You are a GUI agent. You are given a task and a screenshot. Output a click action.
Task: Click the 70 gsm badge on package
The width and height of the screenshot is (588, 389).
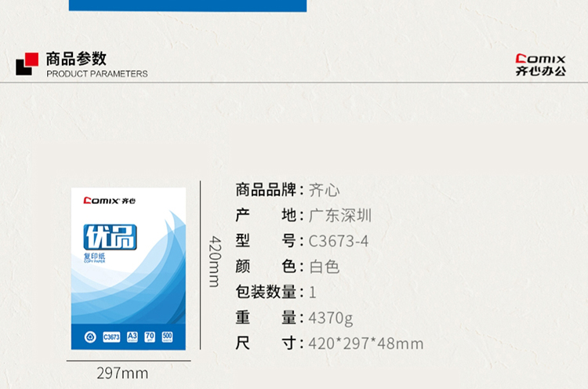click(150, 337)
